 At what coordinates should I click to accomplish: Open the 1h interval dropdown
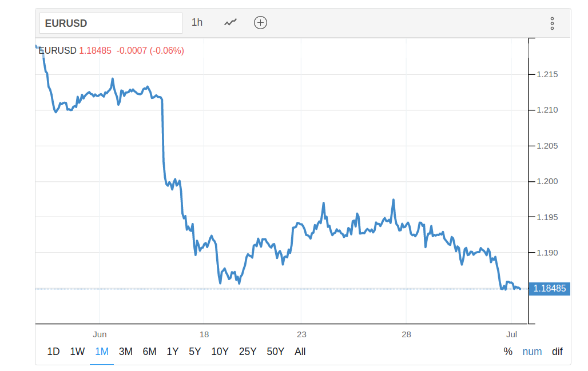197,23
